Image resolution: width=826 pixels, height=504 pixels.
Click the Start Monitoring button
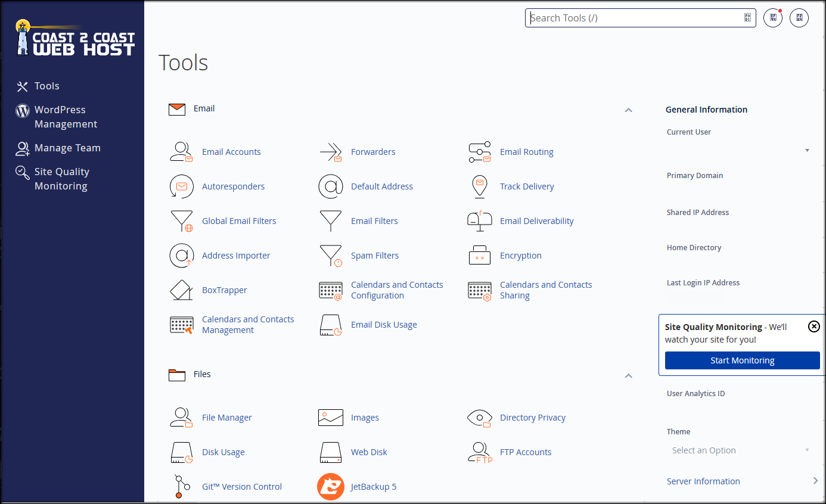742,360
